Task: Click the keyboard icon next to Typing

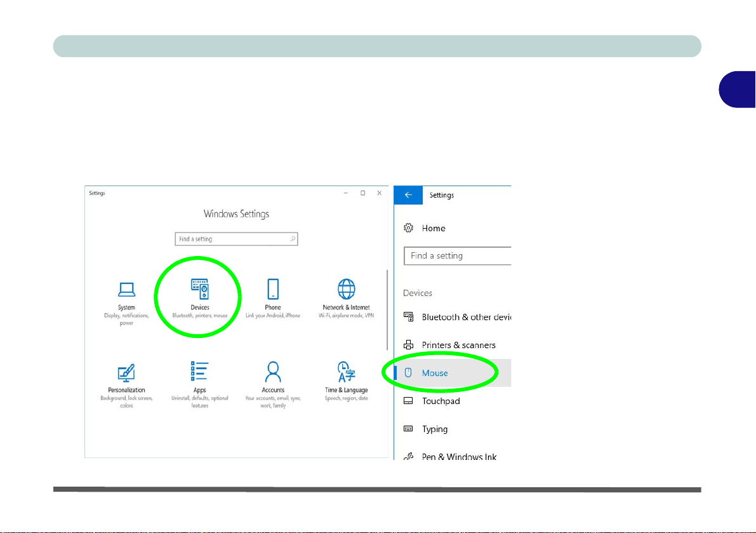Action: (408, 429)
